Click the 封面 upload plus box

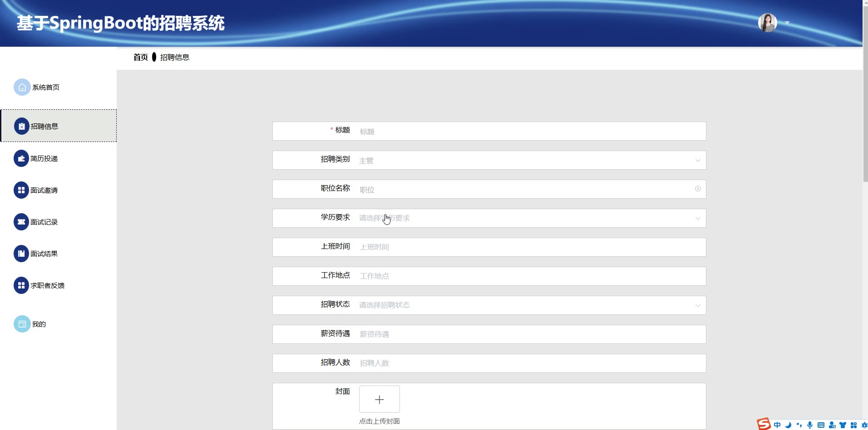[380, 399]
